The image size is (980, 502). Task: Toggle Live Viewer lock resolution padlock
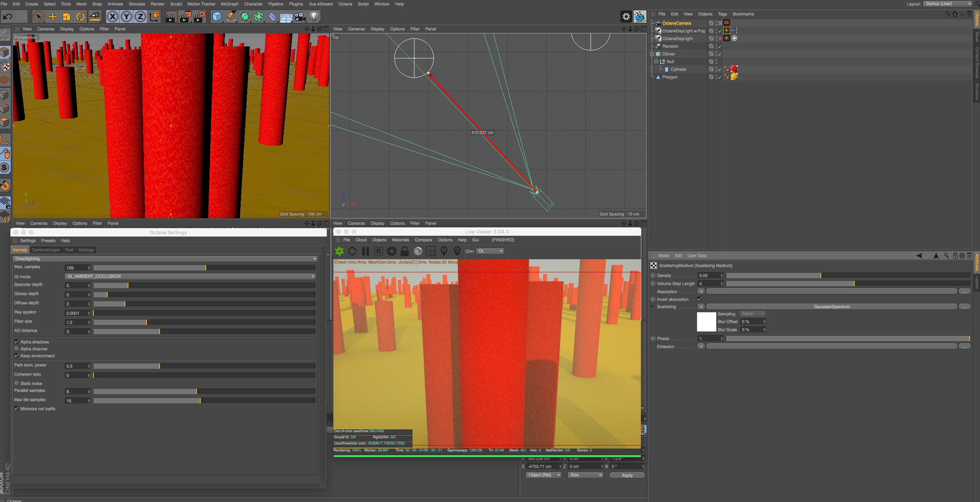point(404,251)
